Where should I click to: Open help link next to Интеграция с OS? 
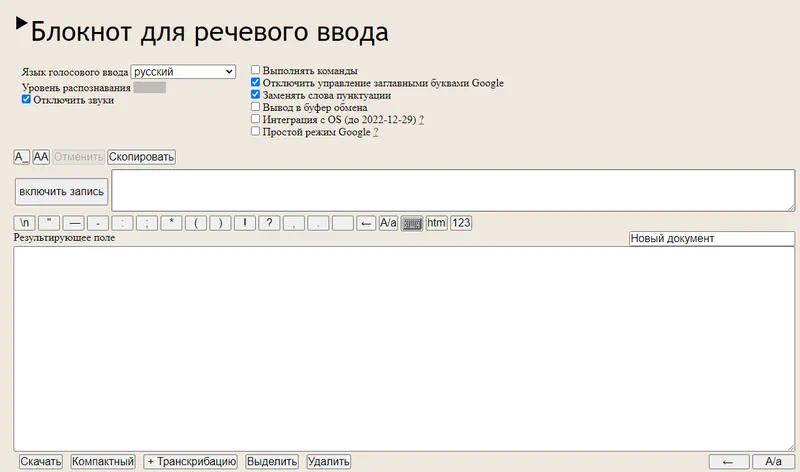click(421, 120)
